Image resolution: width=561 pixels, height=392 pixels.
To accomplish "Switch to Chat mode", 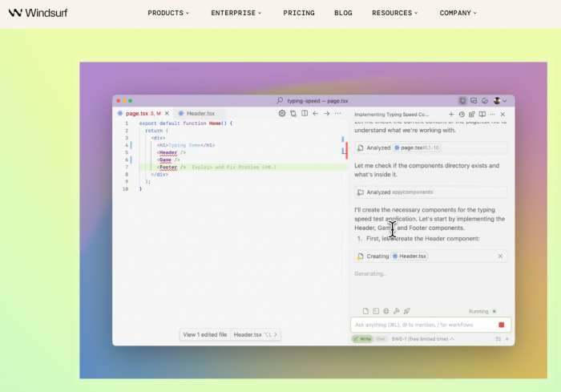I will coord(381,339).
